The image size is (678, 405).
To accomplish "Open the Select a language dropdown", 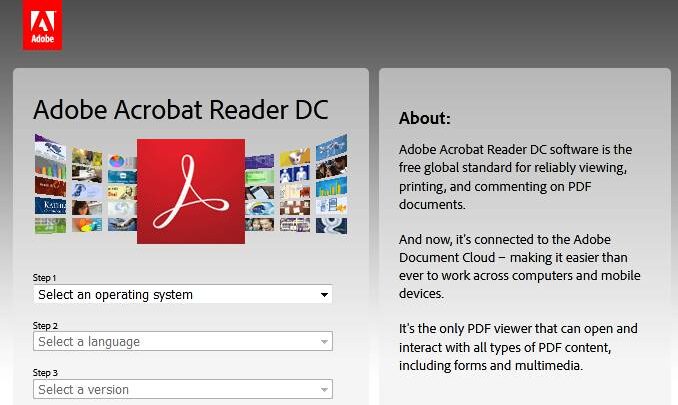I will pyautogui.click(x=182, y=341).
